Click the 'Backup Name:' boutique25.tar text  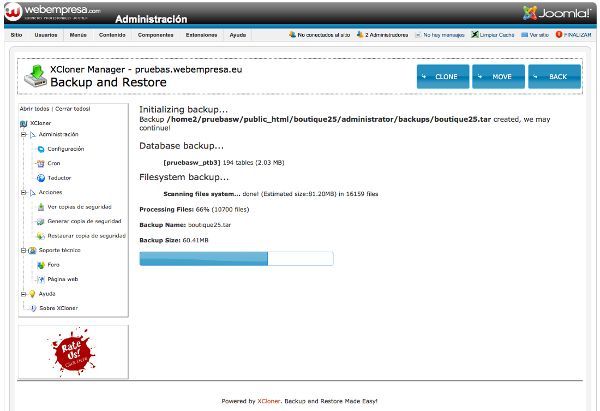pos(185,225)
